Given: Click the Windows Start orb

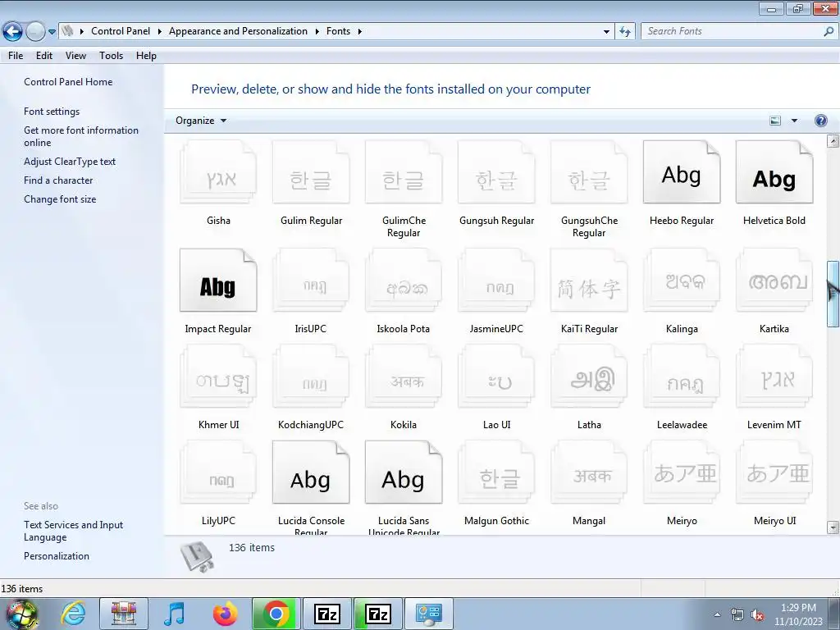Looking at the screenshot, I should point(21,615).
